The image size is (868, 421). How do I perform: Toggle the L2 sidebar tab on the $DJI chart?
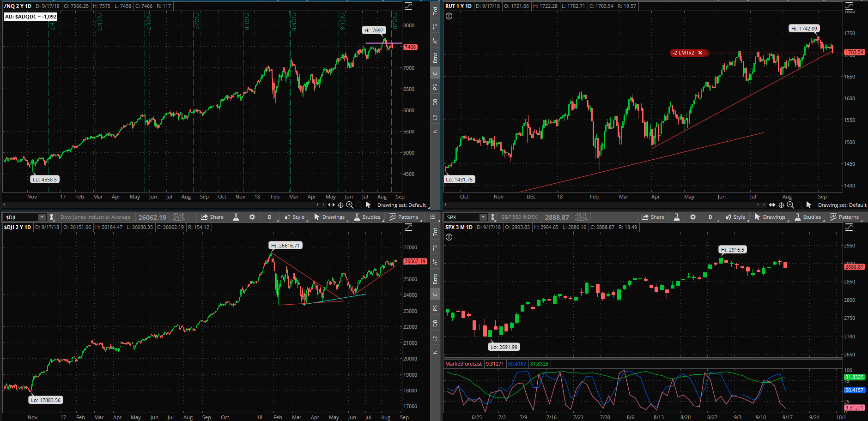pos(435,339)
